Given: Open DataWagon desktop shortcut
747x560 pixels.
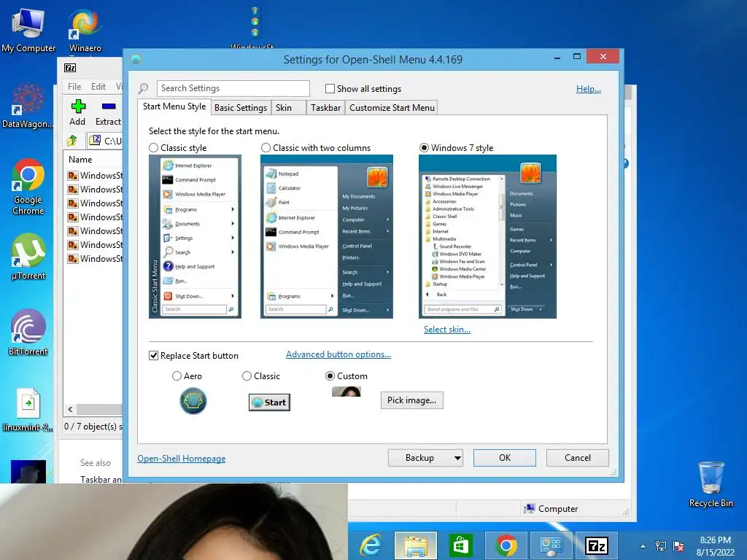Looking at the screenshot, I should 28,106.
